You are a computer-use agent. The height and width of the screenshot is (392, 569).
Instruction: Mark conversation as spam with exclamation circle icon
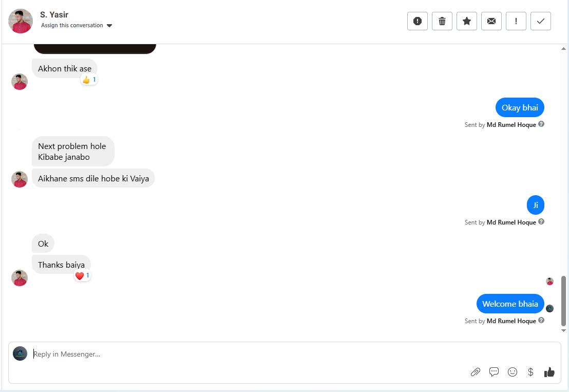pos(418,21)
